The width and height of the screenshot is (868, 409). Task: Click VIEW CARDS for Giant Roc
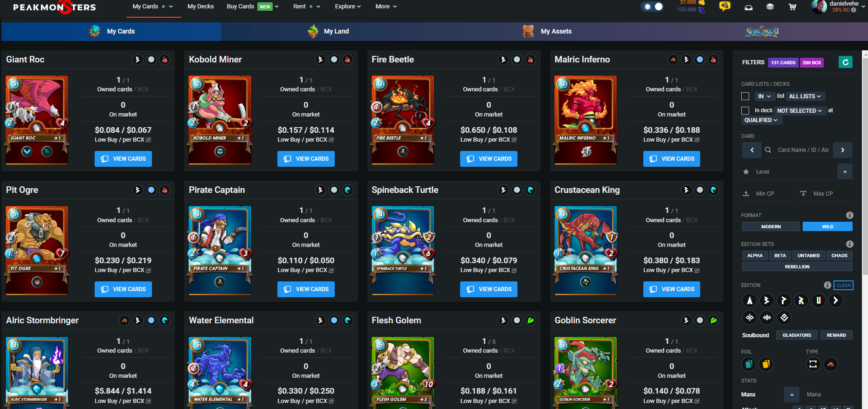coord(123,159)
